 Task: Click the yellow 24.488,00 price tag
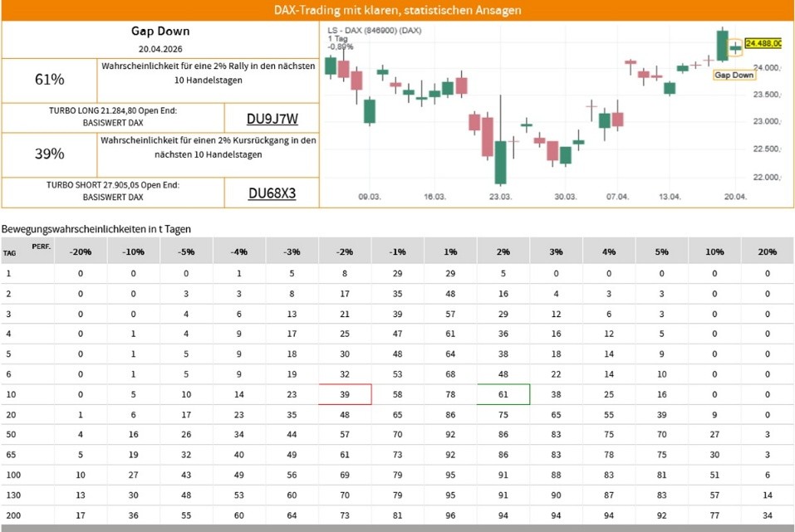763,43
